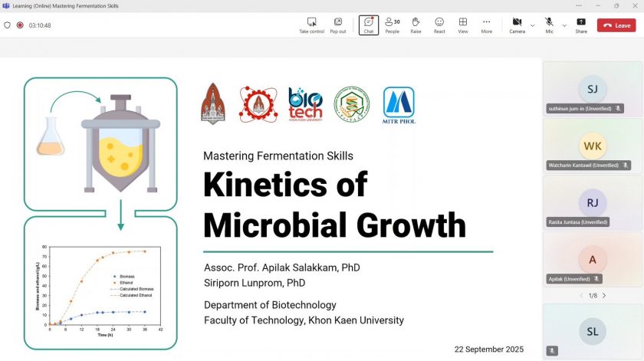The height and width of the screenshot is (361, 644).
Task: Pop out the shared content
Action: coord(337,25)
